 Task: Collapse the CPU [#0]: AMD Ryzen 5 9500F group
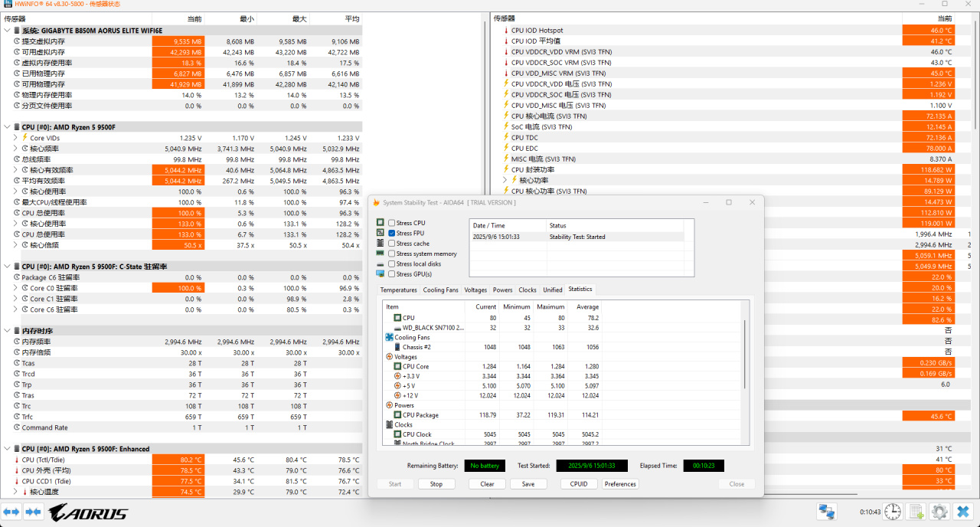(x=7, y=127)
